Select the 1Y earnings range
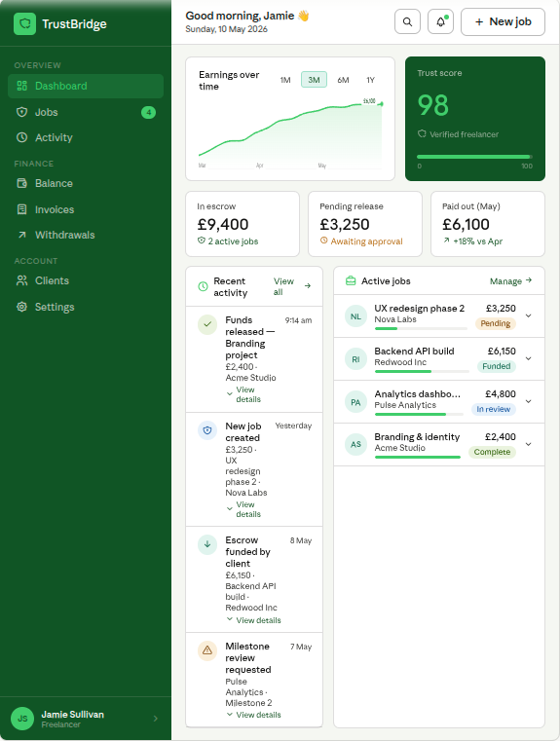Screen dimensions: 560x741 tap(370, 80)
